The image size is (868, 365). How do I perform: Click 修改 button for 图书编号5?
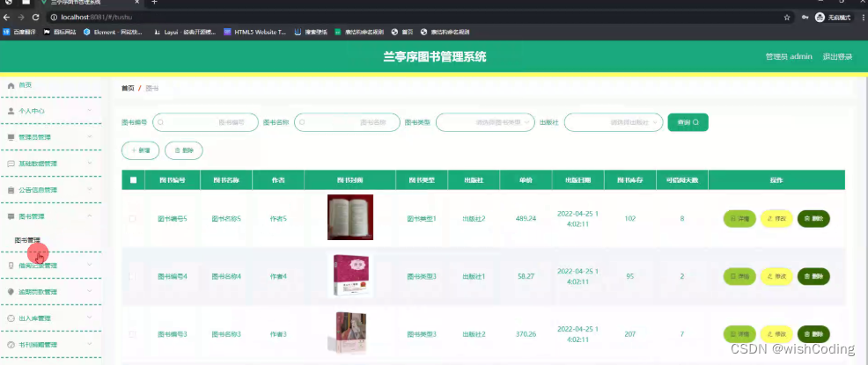click(776, 218)
